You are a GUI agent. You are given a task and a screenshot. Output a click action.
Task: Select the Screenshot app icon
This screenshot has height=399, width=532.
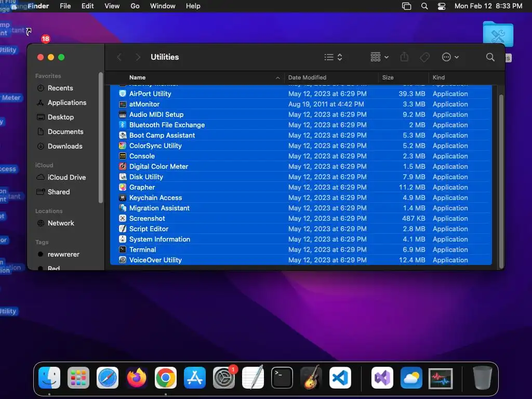click(123, 219)
